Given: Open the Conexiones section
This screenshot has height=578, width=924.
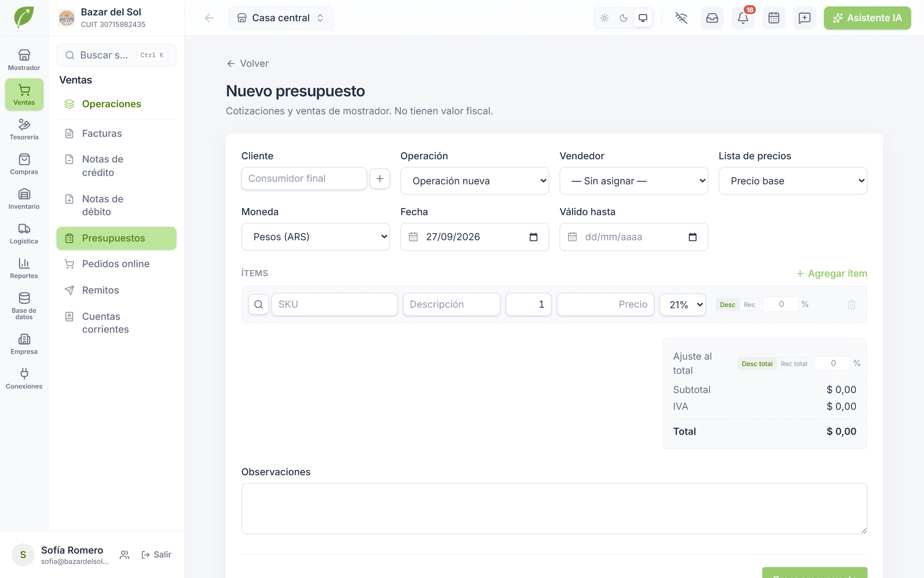Looking at the screenshot, I should (x=24, y=379).
